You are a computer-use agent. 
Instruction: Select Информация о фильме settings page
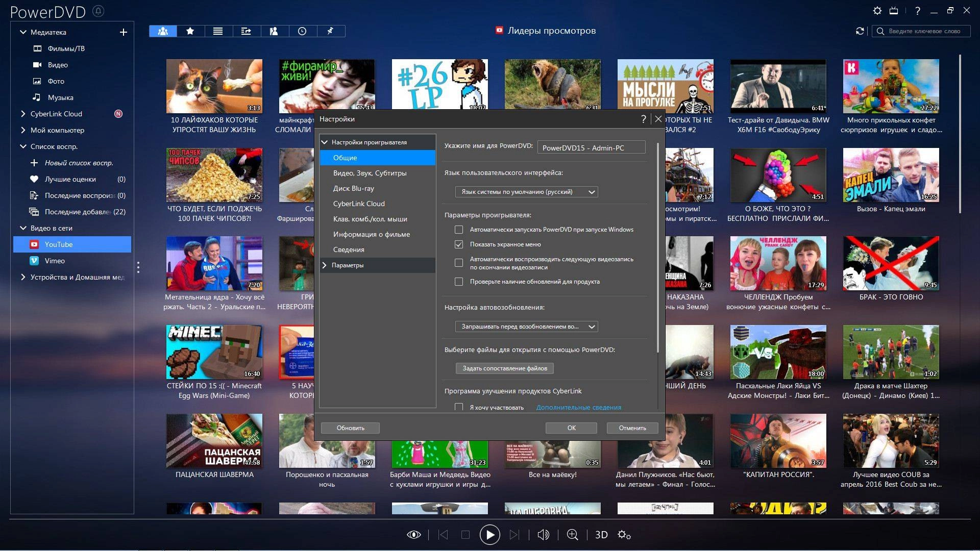point(378,234)
